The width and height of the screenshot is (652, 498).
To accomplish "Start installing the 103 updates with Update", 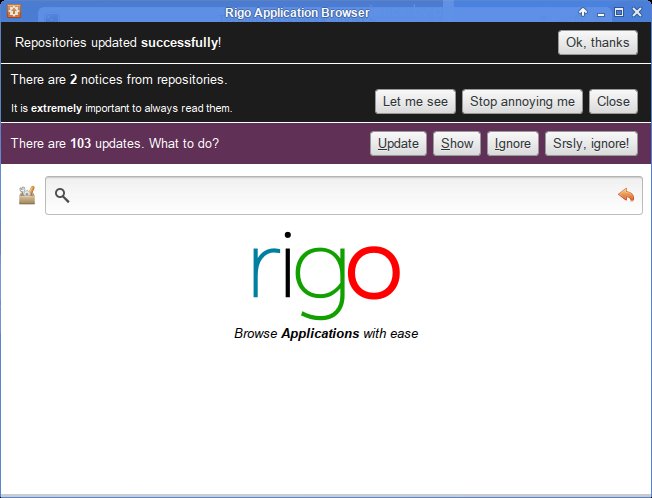I will (398, 143).
